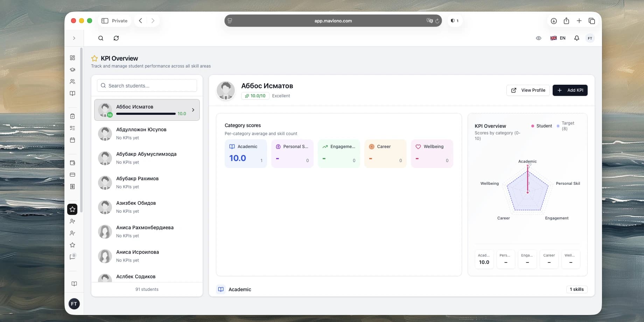Click the add-person icon in the sidebar
The width and height of the screenshot is (644, 322).
[x=72, y=221]
